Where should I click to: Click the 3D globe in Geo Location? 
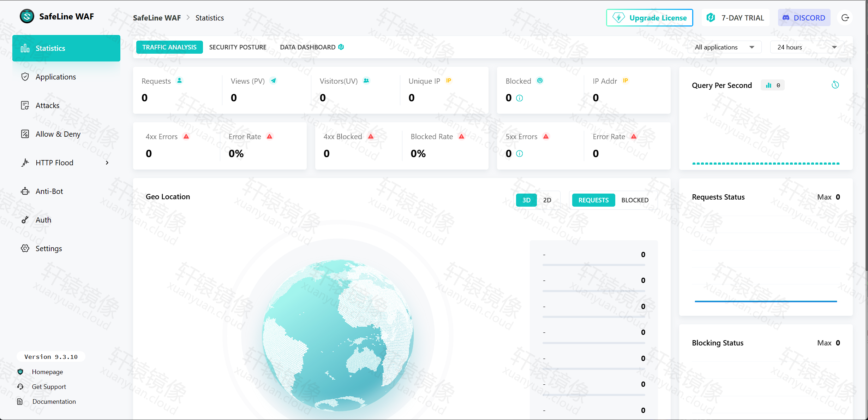(x=338, y=336)
